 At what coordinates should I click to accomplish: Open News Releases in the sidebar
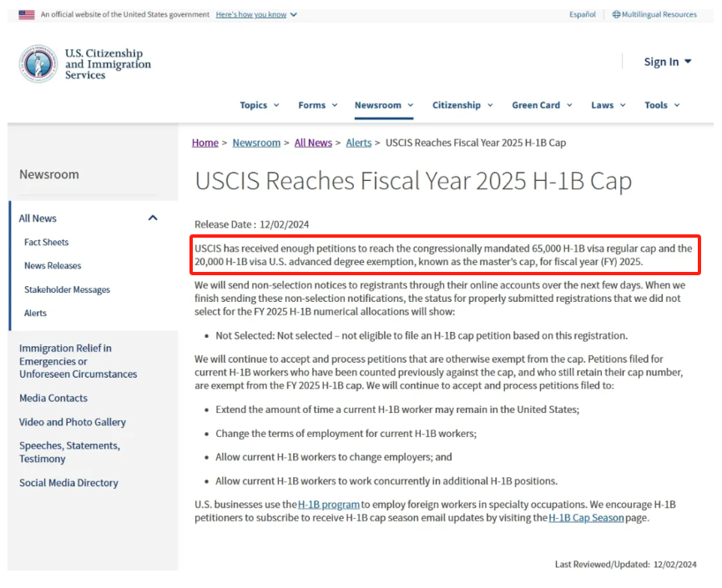click(x=53, y=266)
